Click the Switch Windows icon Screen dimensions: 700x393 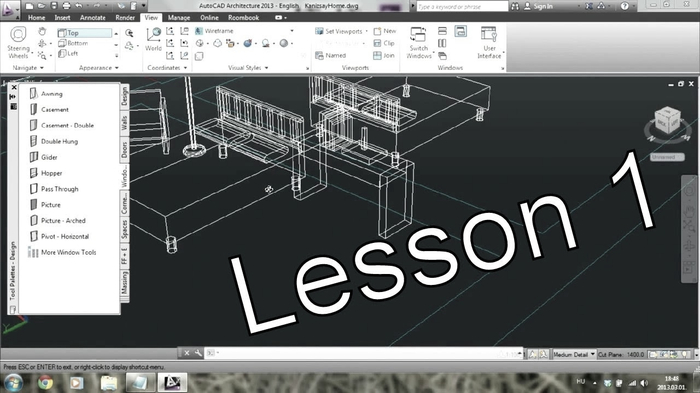tap(419, 42)
